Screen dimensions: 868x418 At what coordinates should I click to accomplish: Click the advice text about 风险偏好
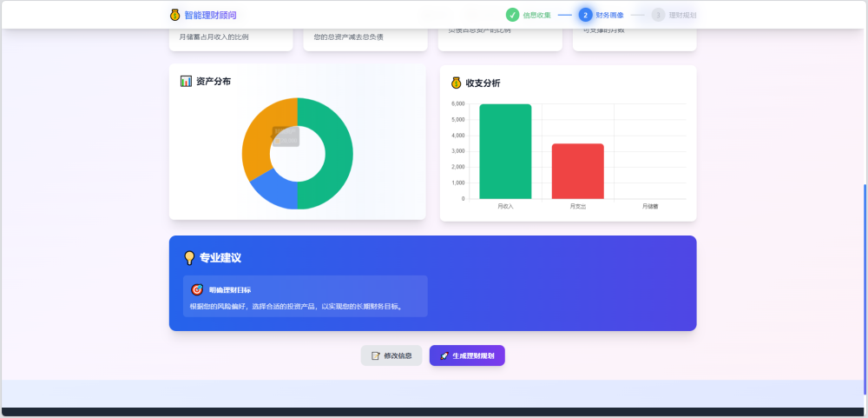297,306
